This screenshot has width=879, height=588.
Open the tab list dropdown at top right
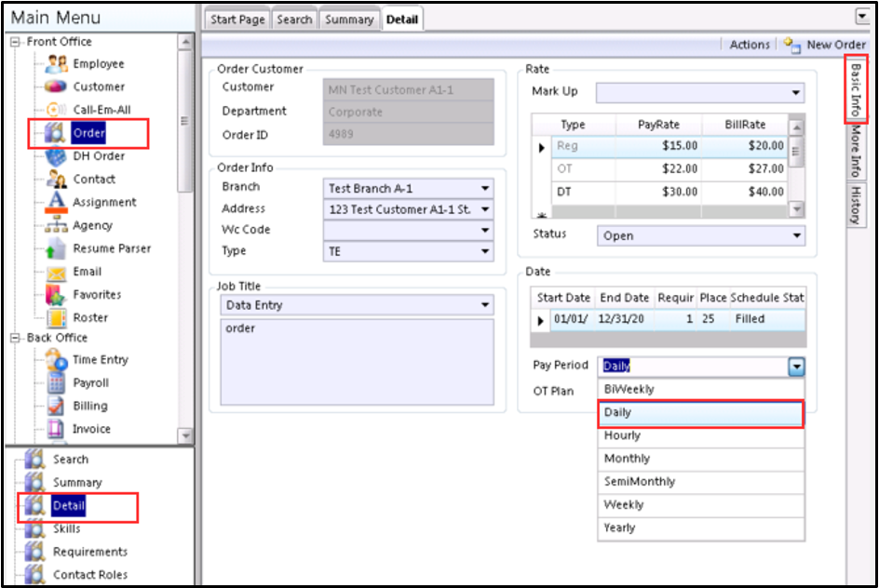[863, 17]
